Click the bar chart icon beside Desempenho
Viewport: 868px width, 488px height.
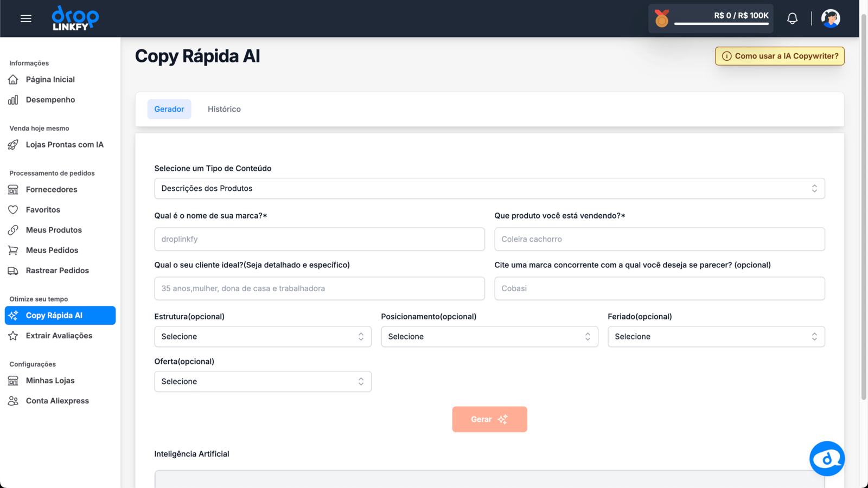point(13,100)
